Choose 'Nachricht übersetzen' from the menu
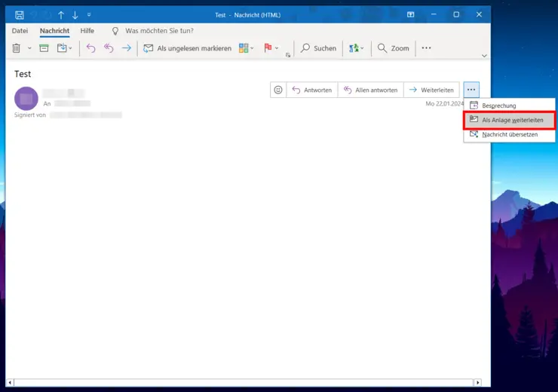Screen dimensions: 558x392 509,134
